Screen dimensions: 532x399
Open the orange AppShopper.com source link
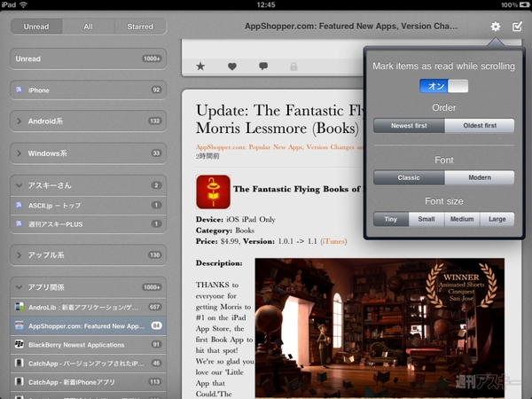tap(279, 147)
